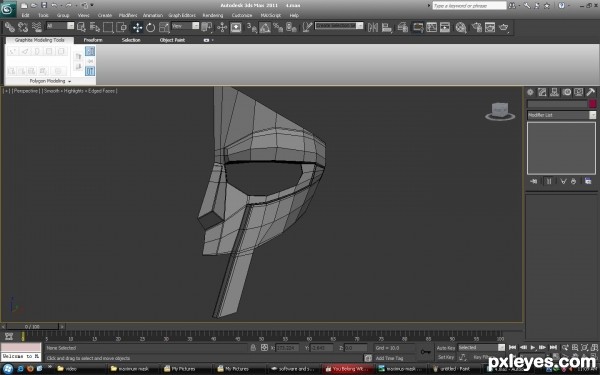Open the Rendered Frame Window
Viewport: 600px width, 375px height.
click(x=490, y=27)
